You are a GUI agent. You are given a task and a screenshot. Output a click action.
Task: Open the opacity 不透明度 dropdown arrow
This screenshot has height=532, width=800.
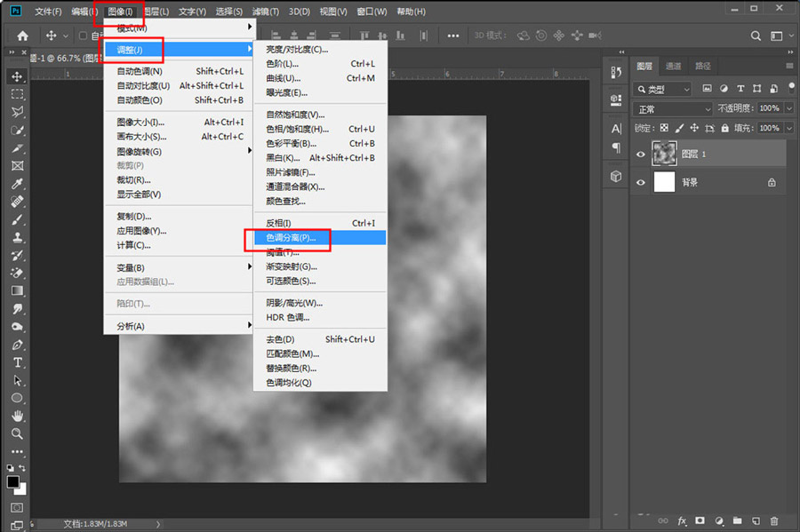click(x=788, y=108)
